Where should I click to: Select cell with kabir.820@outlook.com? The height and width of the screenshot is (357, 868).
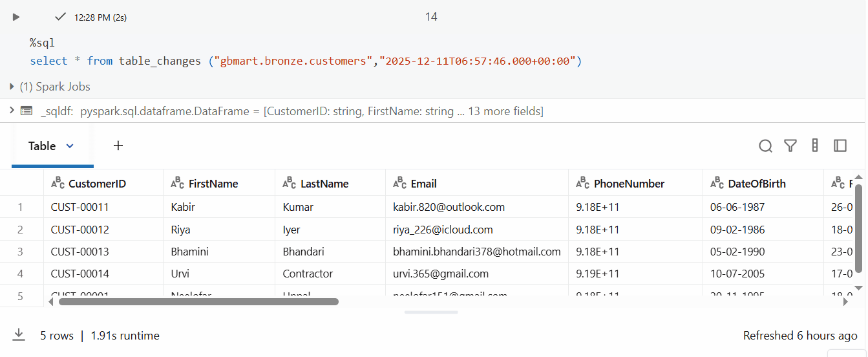[449, 208]
